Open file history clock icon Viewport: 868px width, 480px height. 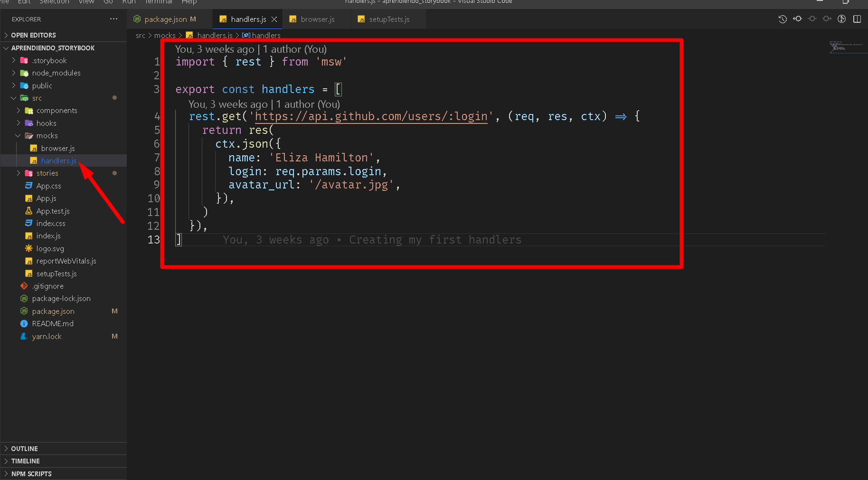783,19
